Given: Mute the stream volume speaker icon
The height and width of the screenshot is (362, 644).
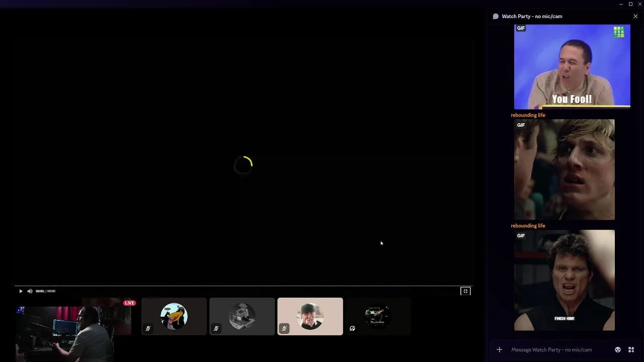Looking at the screenshot, I should (x=30, y=291).
